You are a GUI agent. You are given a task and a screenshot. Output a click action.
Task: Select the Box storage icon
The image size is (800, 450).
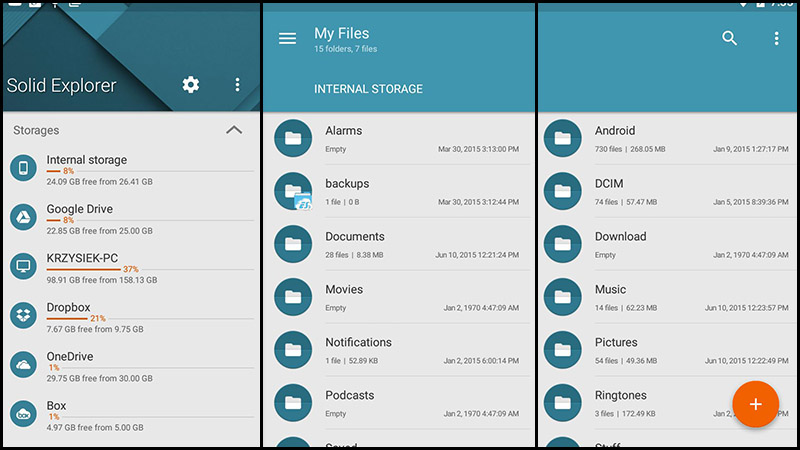[24, 413]
